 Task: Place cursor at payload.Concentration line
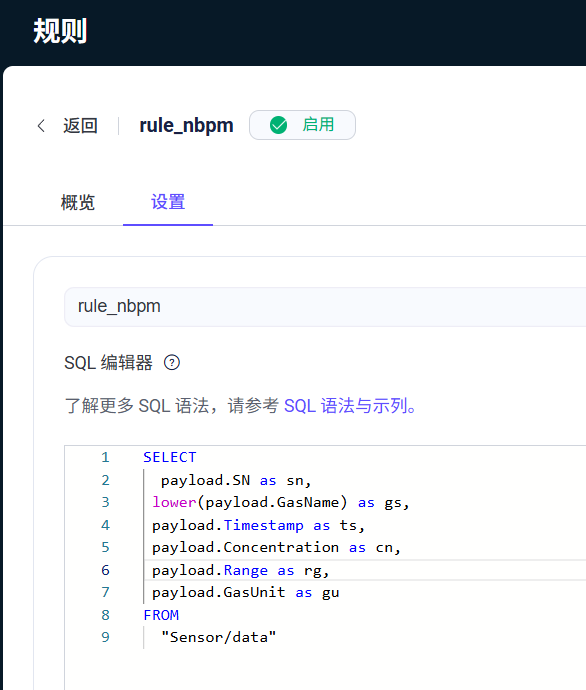click(x=276, y=547)
